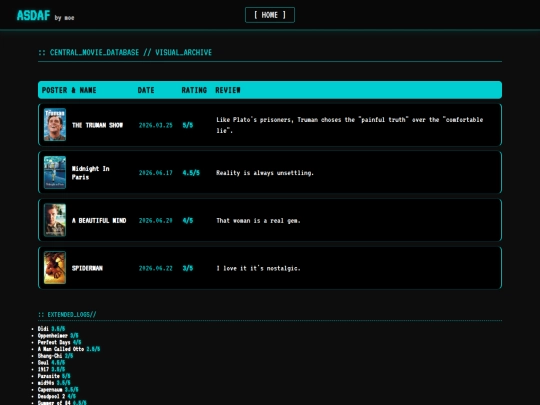Select 'by moe' text beside ASDAF logo
Viewport: 540px width, 405px height.
[x=64, y=18]
